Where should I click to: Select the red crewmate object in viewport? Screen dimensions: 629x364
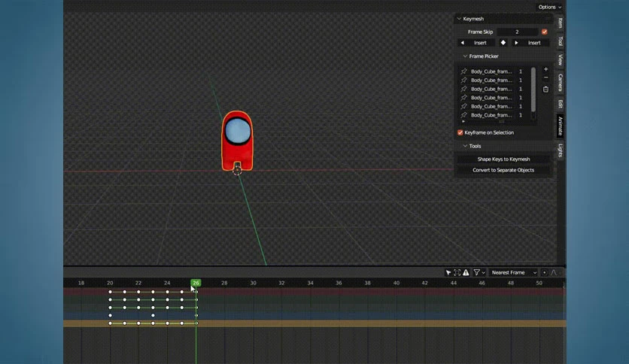[x=237, y=141]
